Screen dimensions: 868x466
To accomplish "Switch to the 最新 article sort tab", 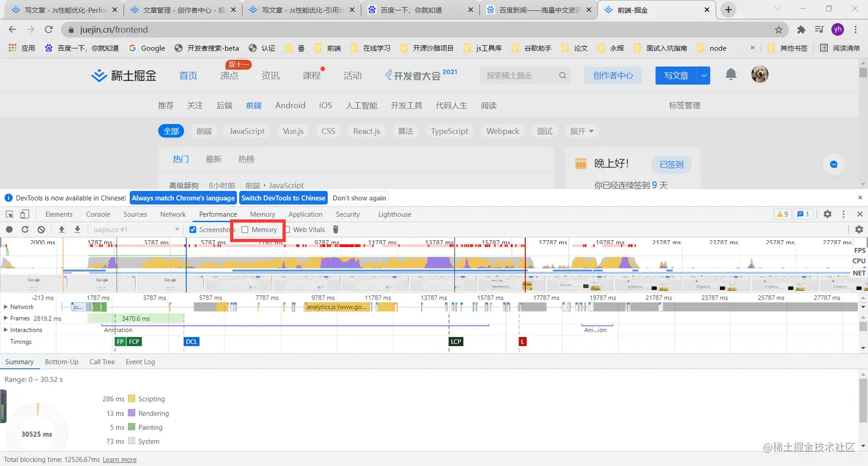I will [x=214, y=159].
